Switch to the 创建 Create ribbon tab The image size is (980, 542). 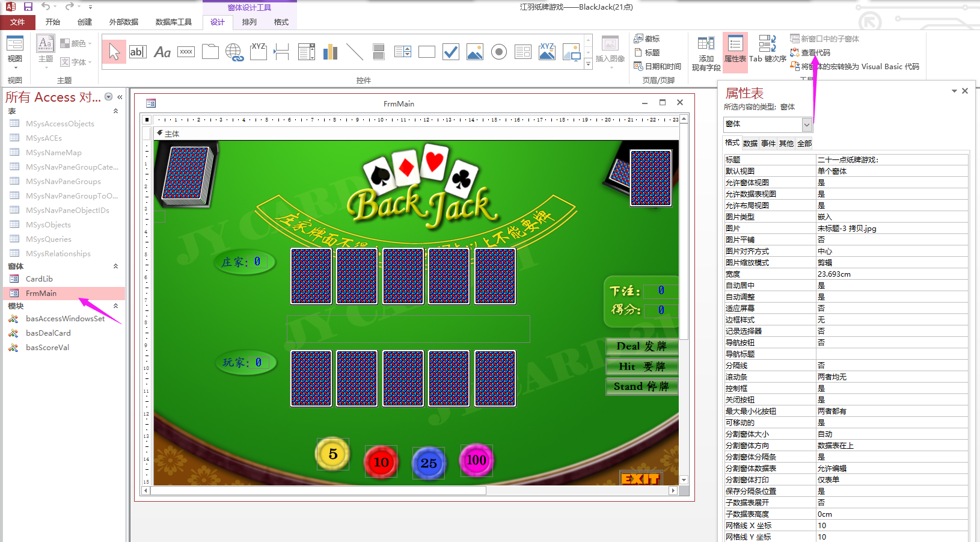pyautogui.click(x=85, y=22)
